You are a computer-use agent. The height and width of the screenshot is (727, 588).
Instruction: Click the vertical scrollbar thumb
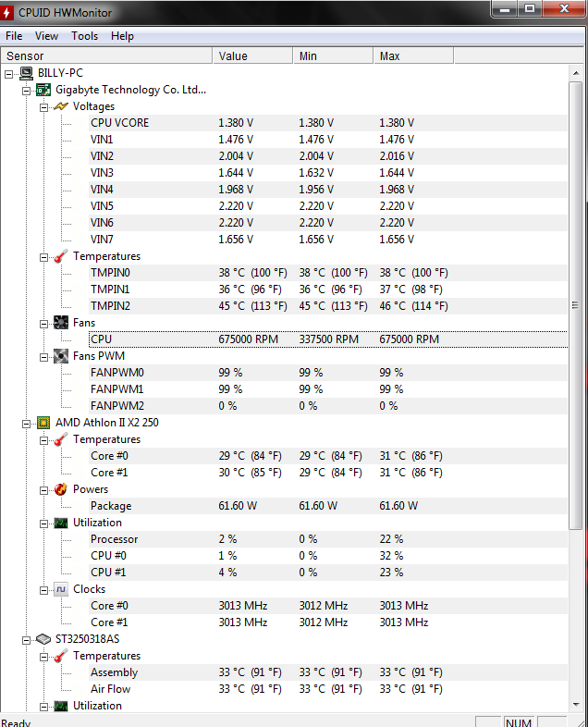point(575,305)
